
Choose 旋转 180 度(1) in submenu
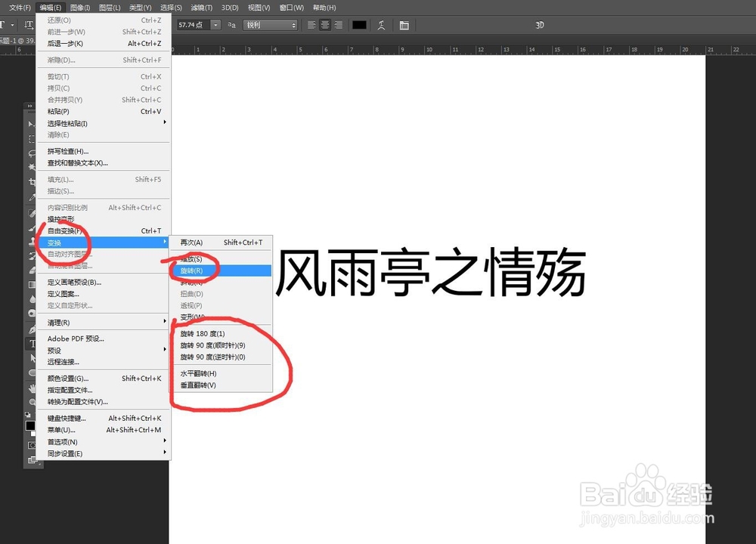click(x=221, y=333)
